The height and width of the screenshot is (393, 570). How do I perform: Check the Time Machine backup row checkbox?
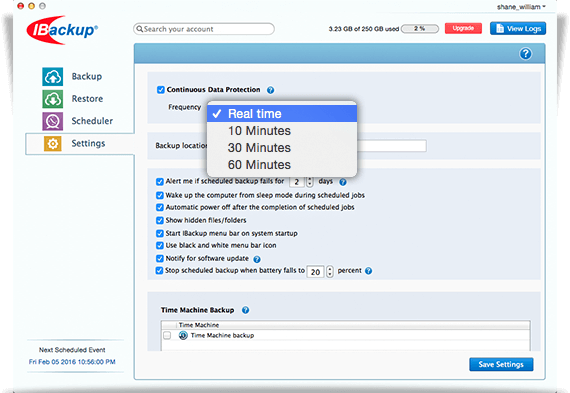tap(167, 335)
